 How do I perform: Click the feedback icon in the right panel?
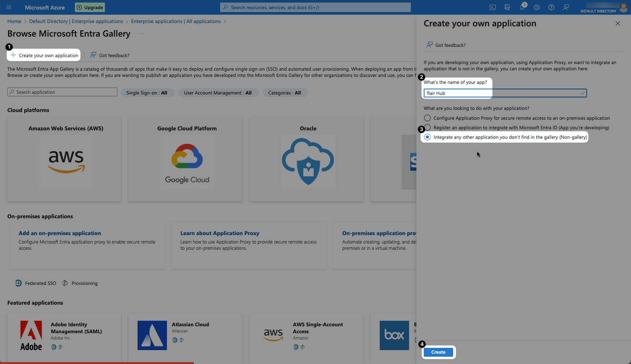pos(429,45)
